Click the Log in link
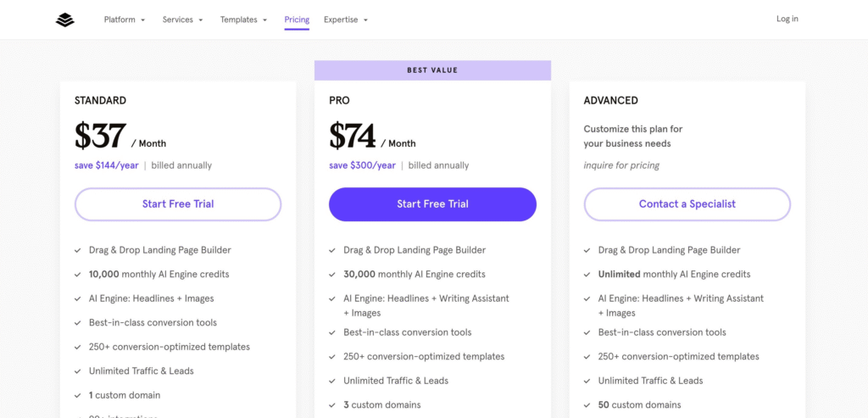868x418 pixels. [x=787, y=19]
